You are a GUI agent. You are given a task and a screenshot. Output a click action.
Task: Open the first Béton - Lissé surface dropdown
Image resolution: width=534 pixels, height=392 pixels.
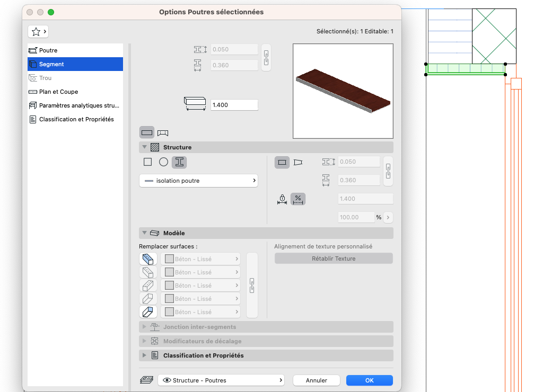click(x=200, y=259)
